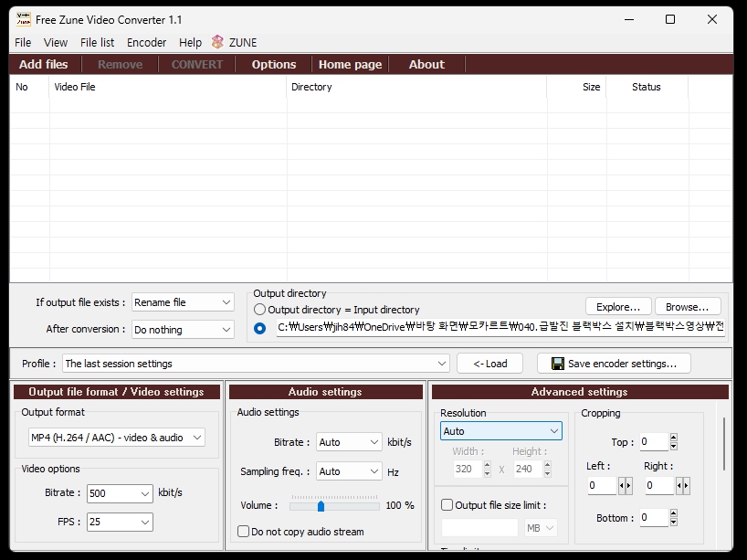Open Options from the toolbar
The width and height of the screenshot is (747, 560).
pyautogui.click(x=274, y=64)
